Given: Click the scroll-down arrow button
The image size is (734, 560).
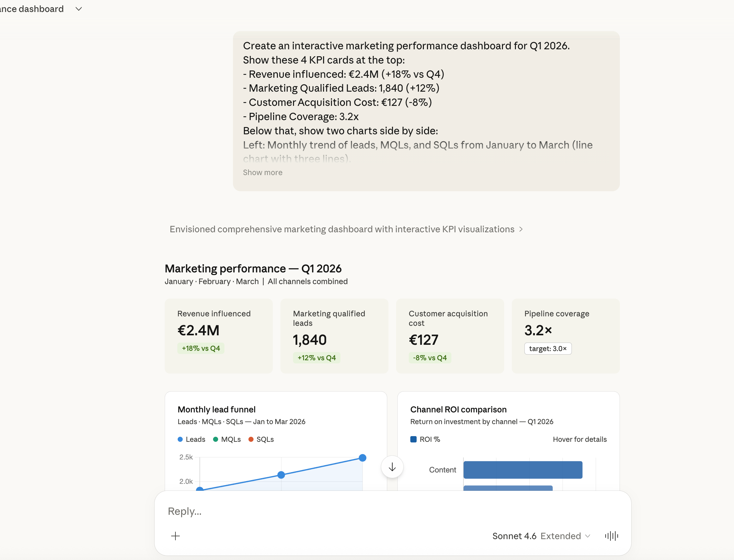Looking at the screenshot, I should [x=392, y=467].
